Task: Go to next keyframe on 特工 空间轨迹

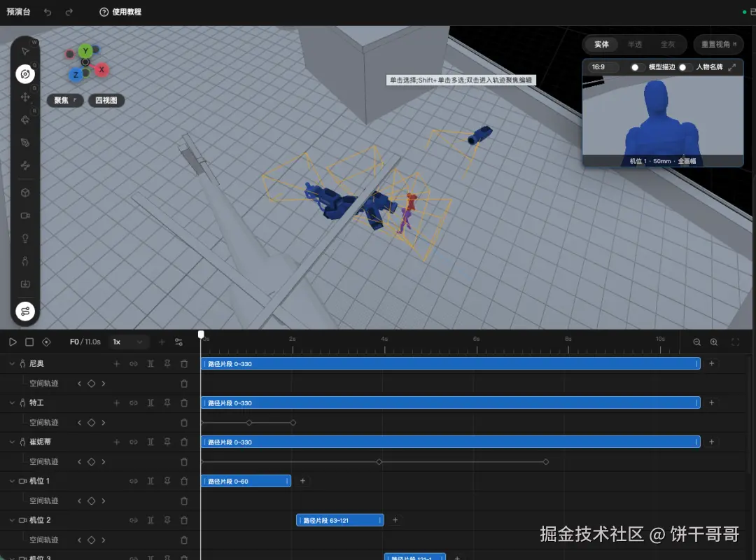Action: (x=103, y=423)
